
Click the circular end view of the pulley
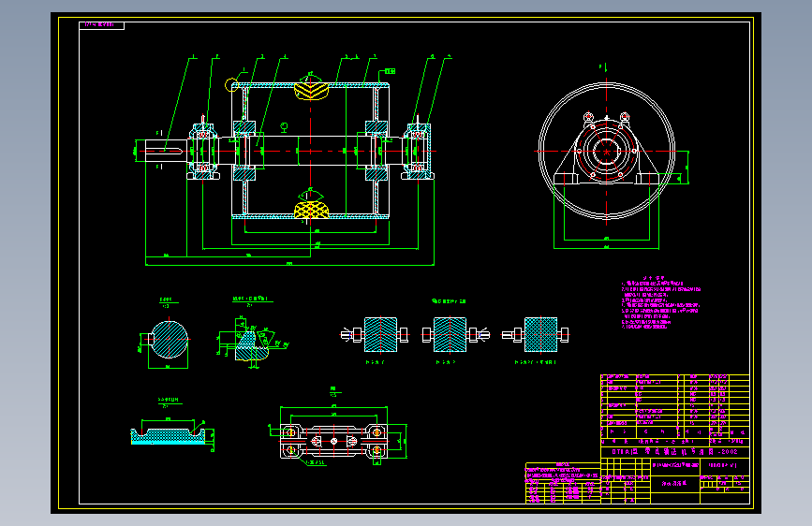point(606,151)
